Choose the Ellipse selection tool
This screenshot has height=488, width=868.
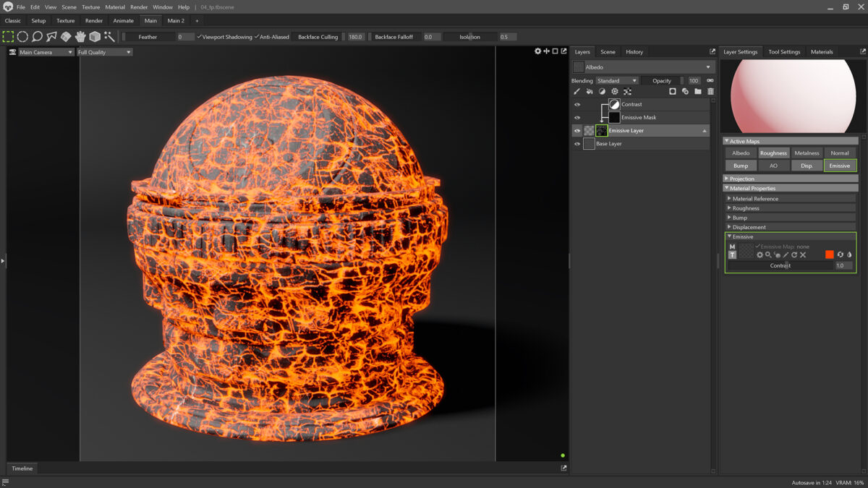[x=22, y=36]
